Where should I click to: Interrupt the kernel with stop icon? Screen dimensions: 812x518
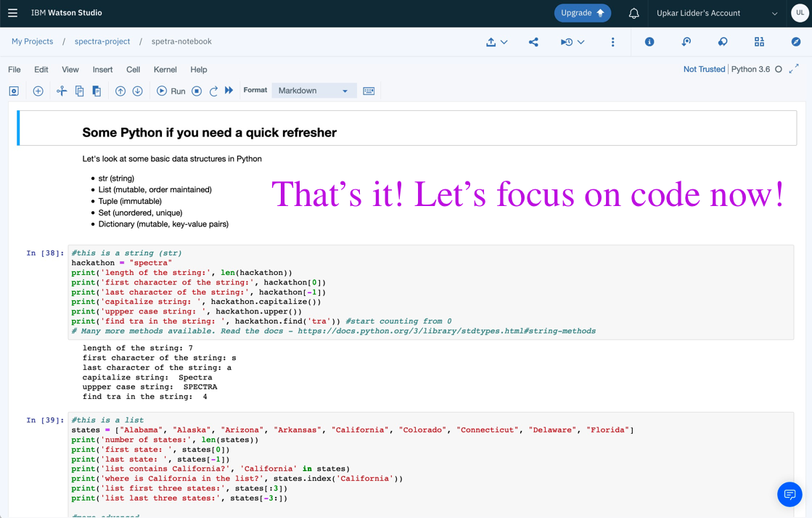click(197, 91)
